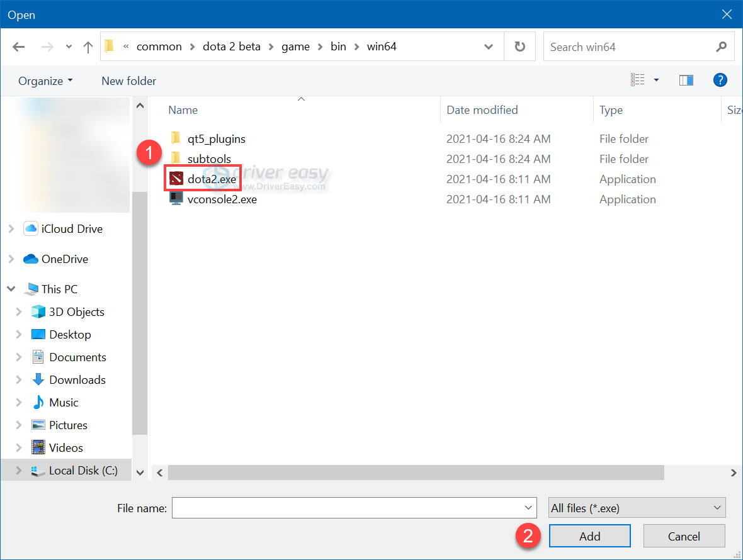Close the Open dialog

pos(727,14)
